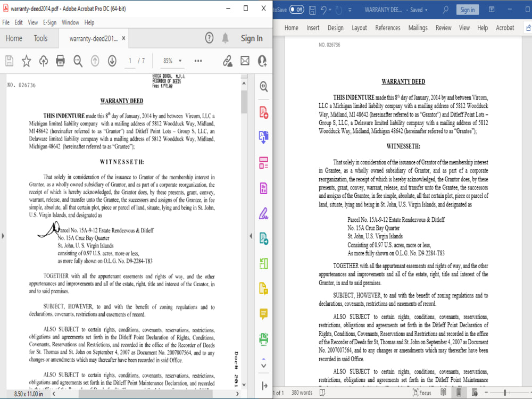Open Acrobat Window menu
The height and width of the screenshot is (399, 532).
click(x=70, y=22)
